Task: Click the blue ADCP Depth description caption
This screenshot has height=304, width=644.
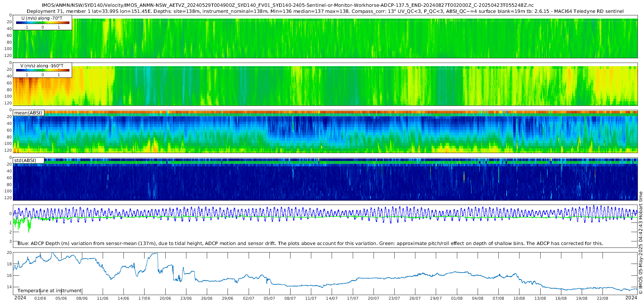Action: [x=310, y=244]
